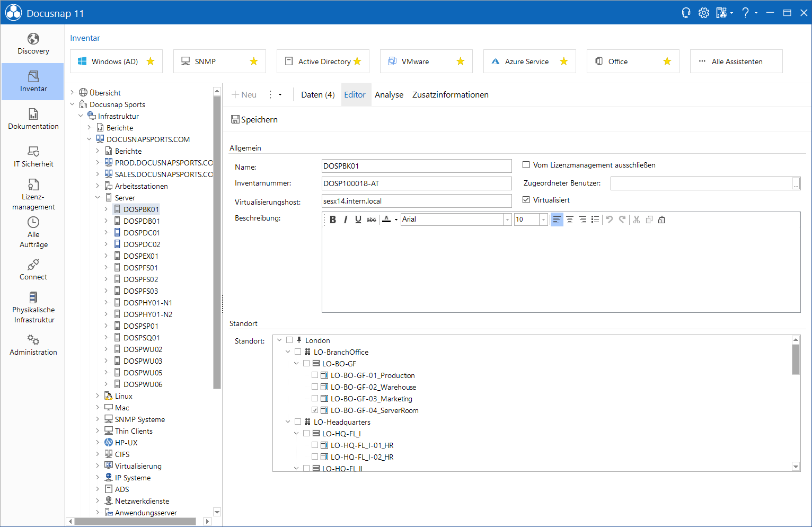Image resolution: width=812 pixels, height=527 pixels.
Task: Launch the Azure Service wizard
Action: 529,62
